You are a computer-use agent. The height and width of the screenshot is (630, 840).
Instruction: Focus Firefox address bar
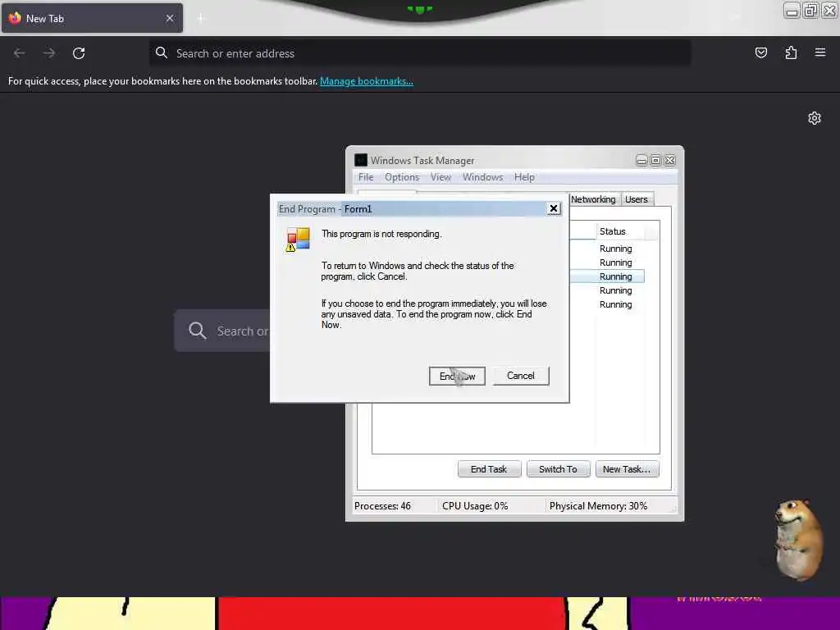pyautogui.click(x=420, y=53)
